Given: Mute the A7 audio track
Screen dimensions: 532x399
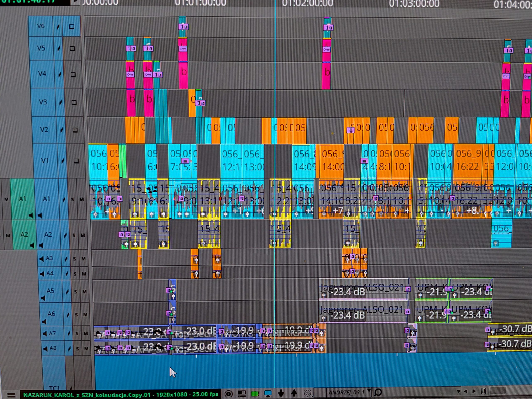Looking at the screenshot, I should [86, 333].
